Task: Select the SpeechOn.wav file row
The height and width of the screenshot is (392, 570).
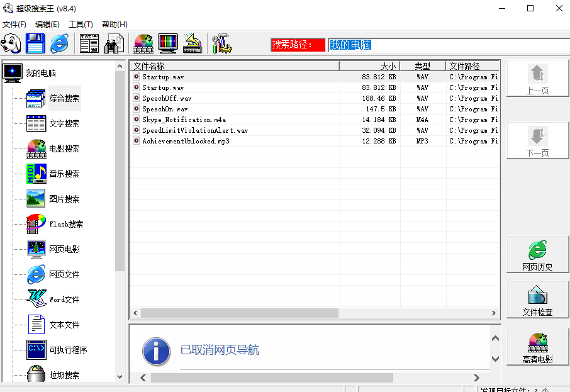Action: (x=315, y=109)
